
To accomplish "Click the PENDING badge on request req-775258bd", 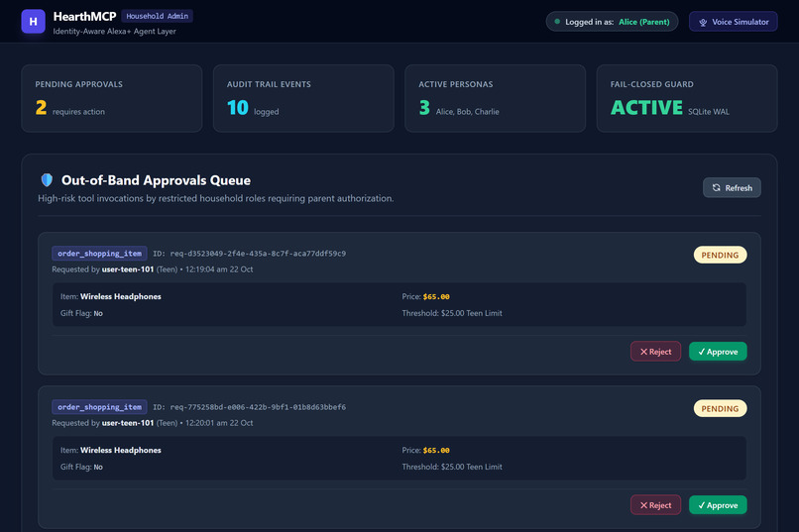I will pos(720,408).
